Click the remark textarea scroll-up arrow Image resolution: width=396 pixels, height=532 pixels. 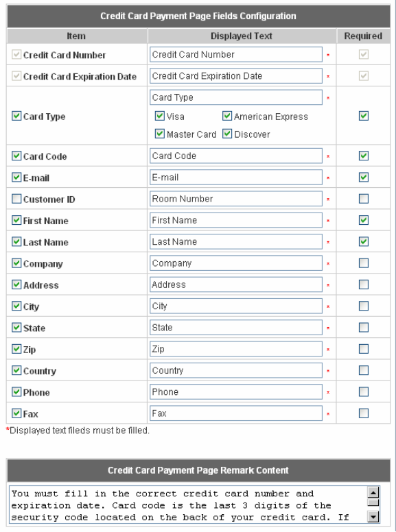coord(373,492)
